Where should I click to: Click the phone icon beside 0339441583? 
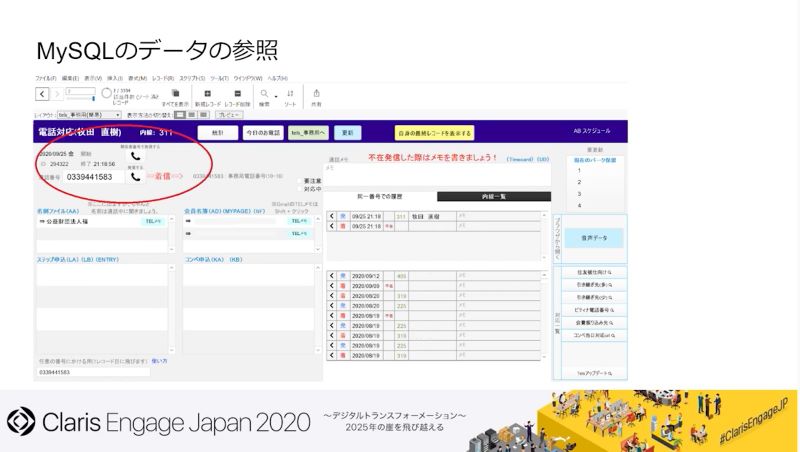tap(135, 177)
